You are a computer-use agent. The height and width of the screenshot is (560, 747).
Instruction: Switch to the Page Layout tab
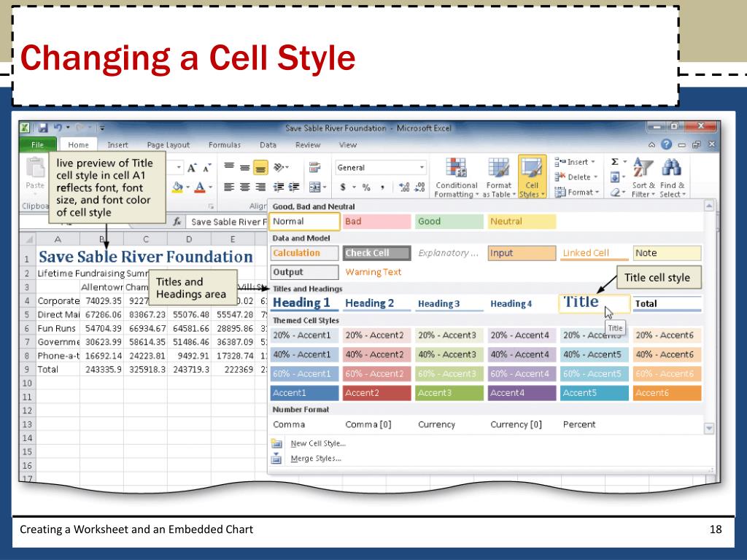pos(169,145)
